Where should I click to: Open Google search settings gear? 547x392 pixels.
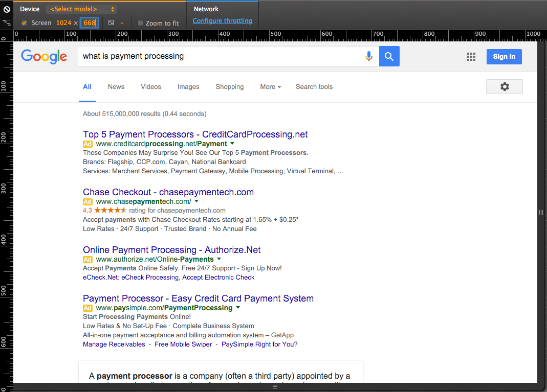[505, 86]
